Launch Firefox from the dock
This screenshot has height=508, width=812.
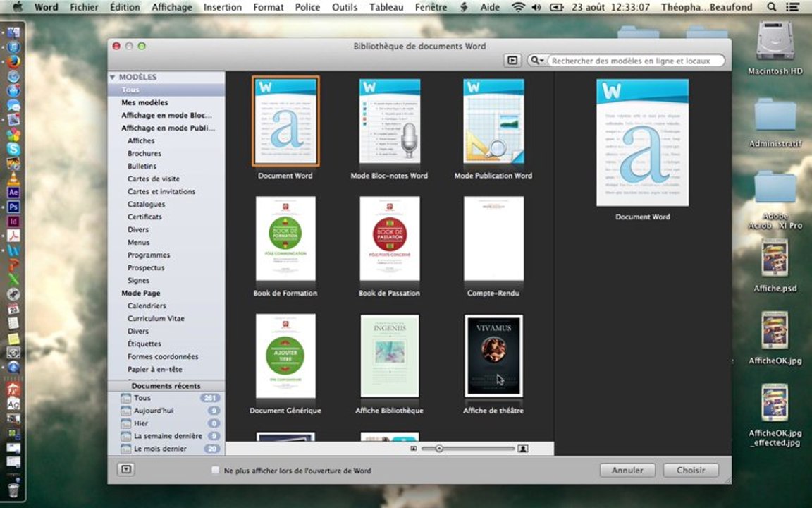click(13, 61)
